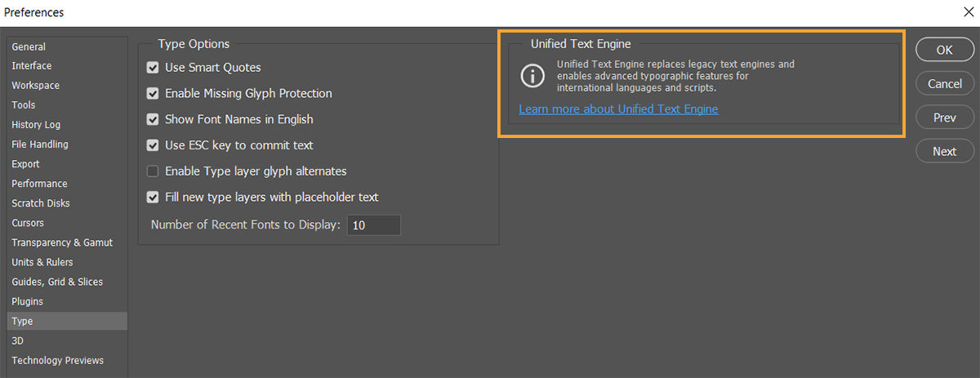This screenshot has width=980, height=378.
Task: Select the General preferences category
Action: (x=29, y=47)
